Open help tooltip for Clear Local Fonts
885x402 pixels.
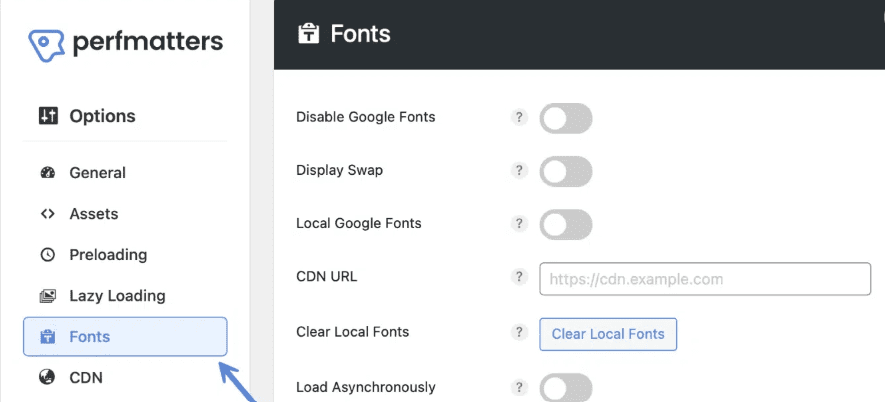coord(519,332)
